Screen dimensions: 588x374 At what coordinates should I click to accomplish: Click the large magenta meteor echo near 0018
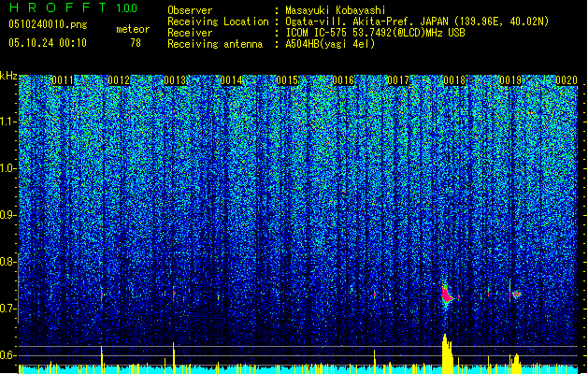447,295
